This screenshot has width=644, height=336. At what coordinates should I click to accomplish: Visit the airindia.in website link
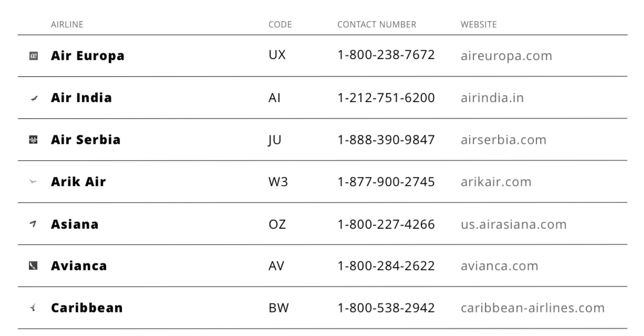pos(492,98)
